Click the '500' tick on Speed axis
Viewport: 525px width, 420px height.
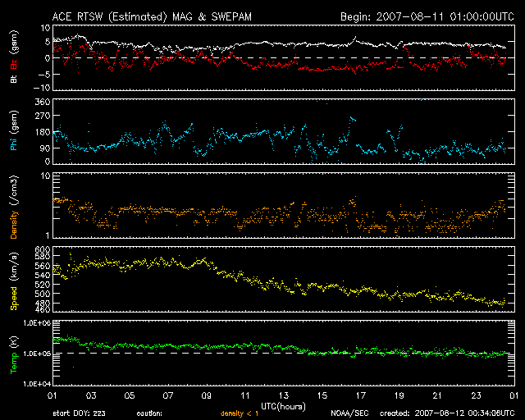click(x=43, y=294)
